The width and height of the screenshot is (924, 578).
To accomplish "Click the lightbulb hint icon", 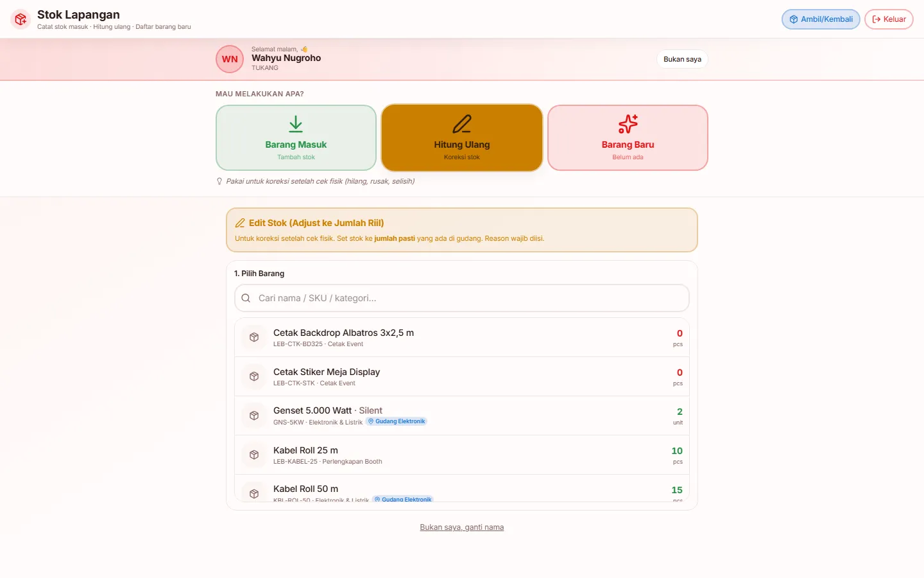I will (219, 181).
